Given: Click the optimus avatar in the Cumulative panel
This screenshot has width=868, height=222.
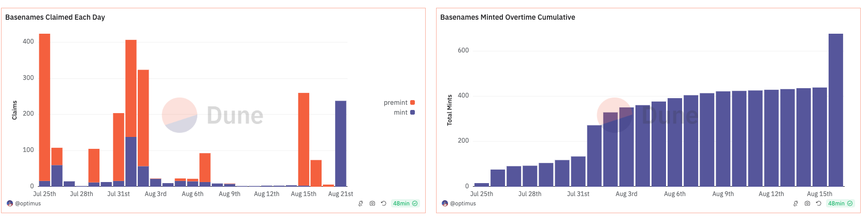Looking at the screenshot, I should pyautogui.click(x=445, y=203).
